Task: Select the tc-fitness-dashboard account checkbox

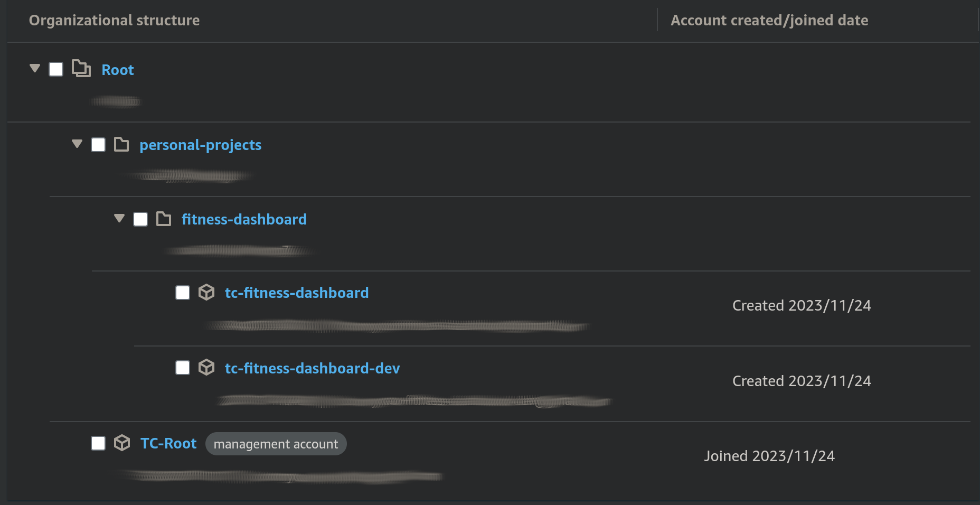Action: (x=183, y=293)
